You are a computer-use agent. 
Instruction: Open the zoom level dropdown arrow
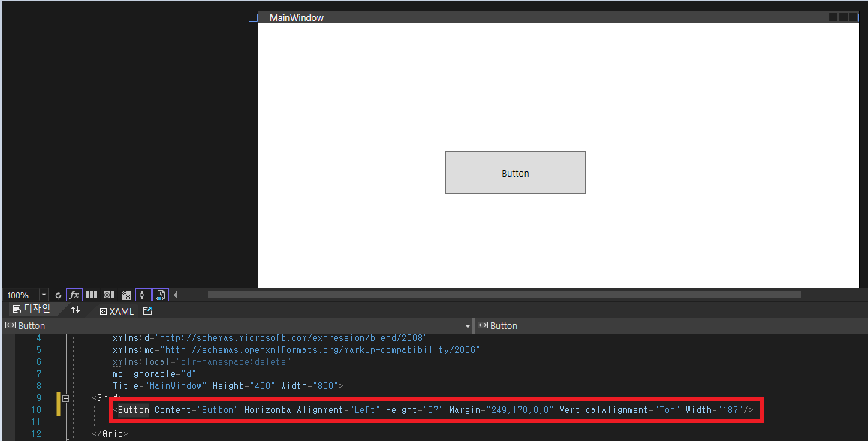point(44,295)
